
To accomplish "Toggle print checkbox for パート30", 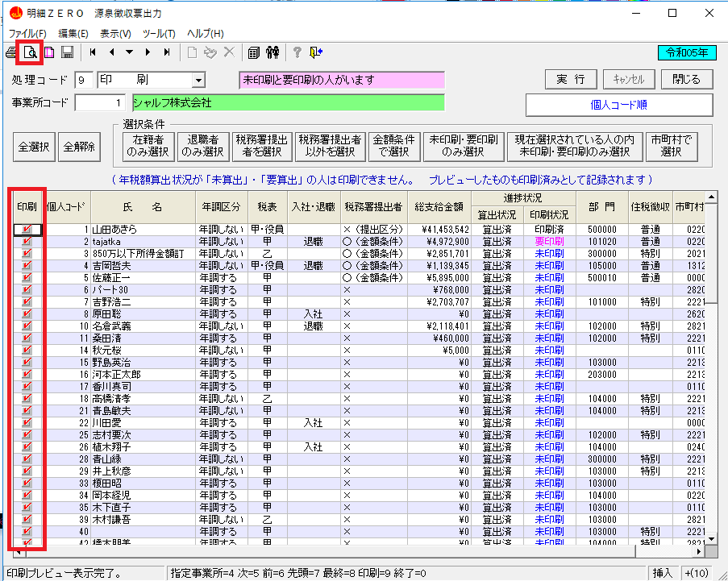I will [27, 289].
